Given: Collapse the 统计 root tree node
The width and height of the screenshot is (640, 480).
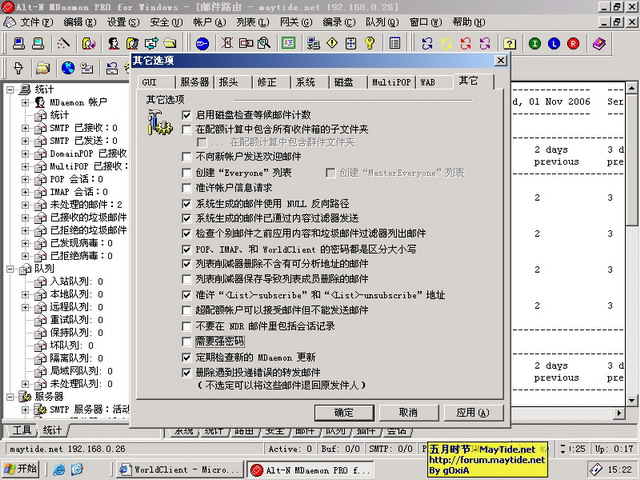Looking at the screenshot, I should tap(10, 89).
